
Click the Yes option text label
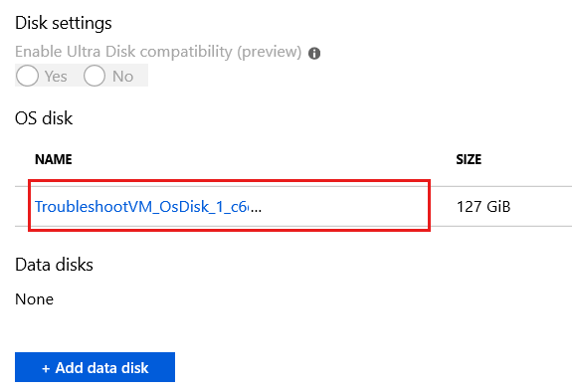coord(56,77)
